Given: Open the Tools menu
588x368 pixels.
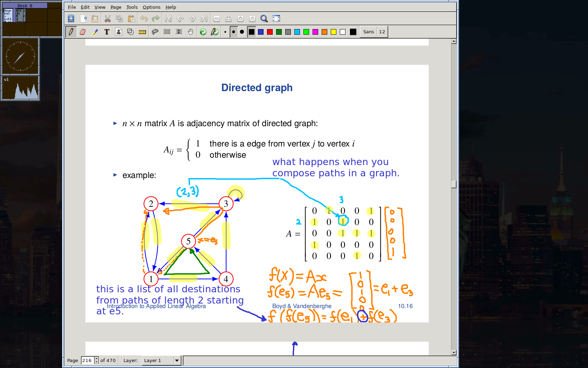Looking at the screenshot, I should (x=132, y=7).
